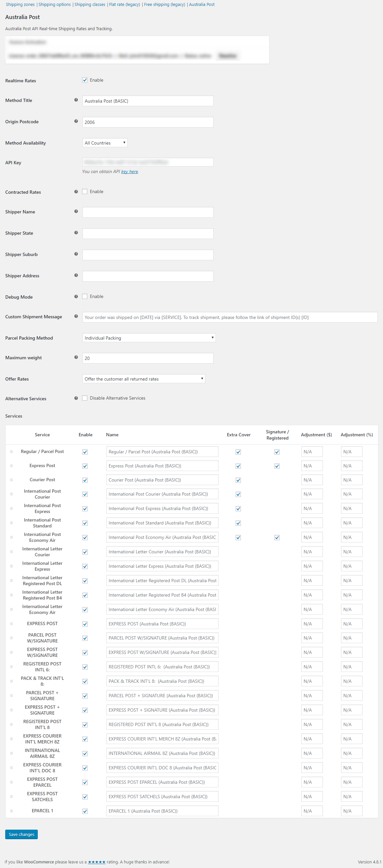Click the Custom Shipment Message field
This screenshot has width=383, height=868.
[x=230, y=317]
